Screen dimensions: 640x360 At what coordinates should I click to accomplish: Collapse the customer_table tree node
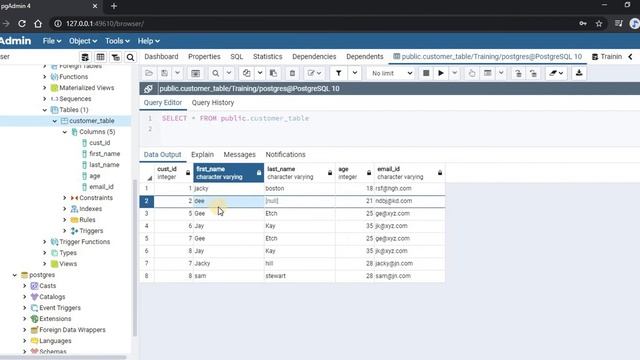[x=55, y=121]
